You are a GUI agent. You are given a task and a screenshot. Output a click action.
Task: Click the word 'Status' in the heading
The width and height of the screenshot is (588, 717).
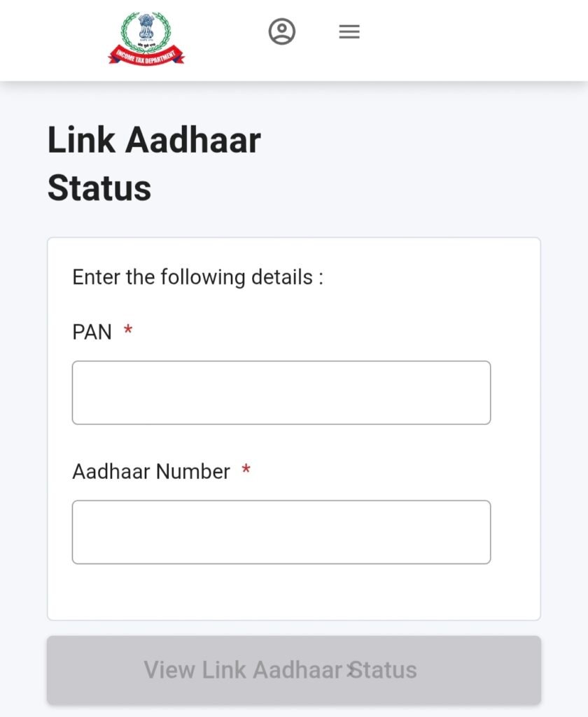click(99, 188)
